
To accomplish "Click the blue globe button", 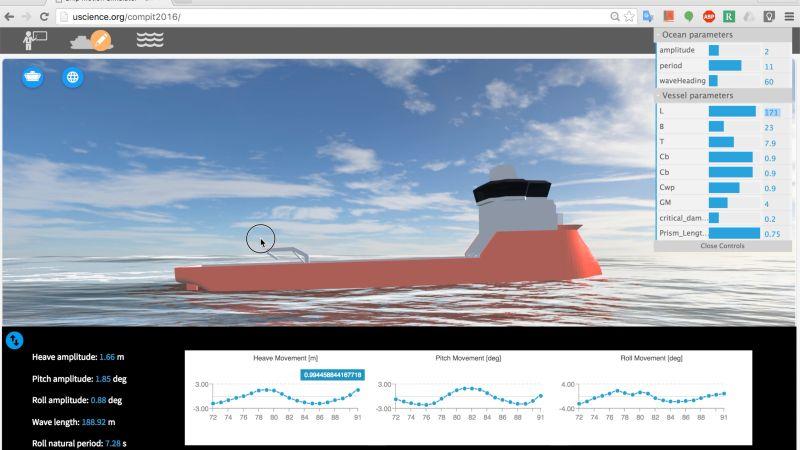I will point(73,77).
